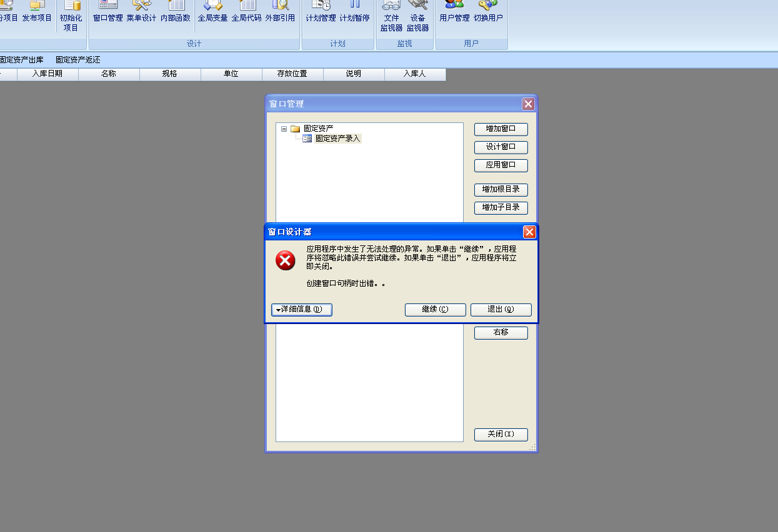Switch to the 固定资产返还 tab

[77, 60]
